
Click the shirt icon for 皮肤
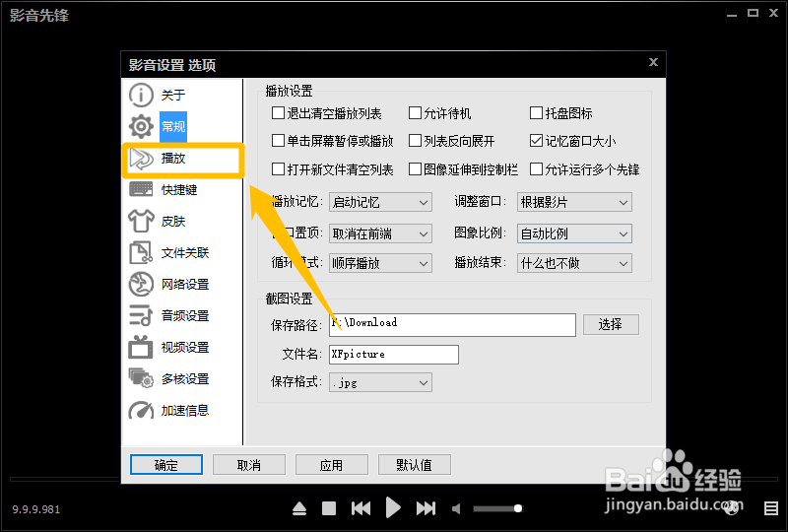141,222
